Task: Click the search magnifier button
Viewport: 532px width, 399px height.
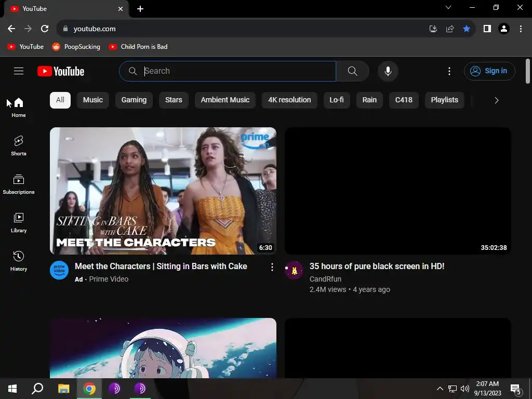Action: point(353,71)
